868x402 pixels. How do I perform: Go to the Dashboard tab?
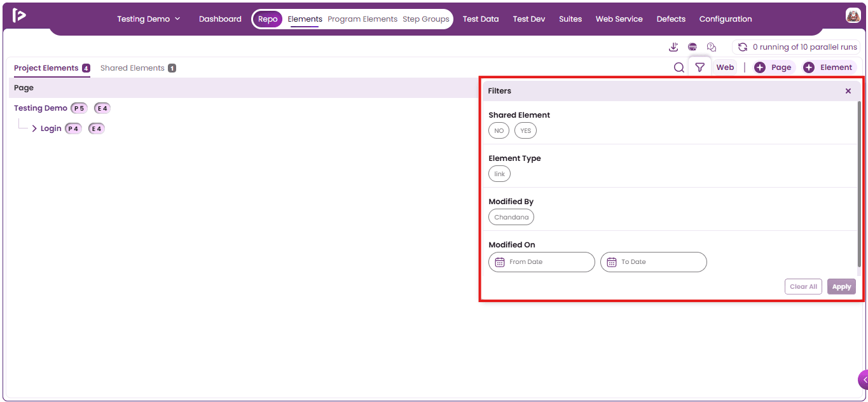point(220,19)
